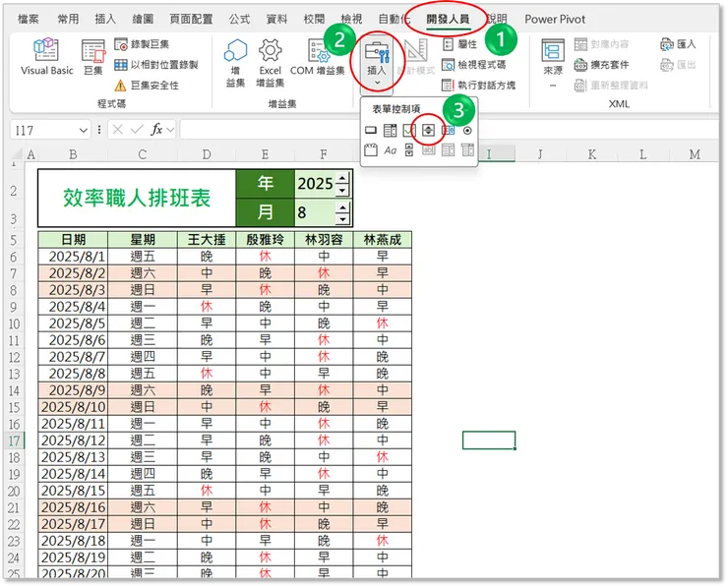This screenshot has height=587, width=728.
Task: Open 屬性 properties
Action: click(x=459, y=44)
